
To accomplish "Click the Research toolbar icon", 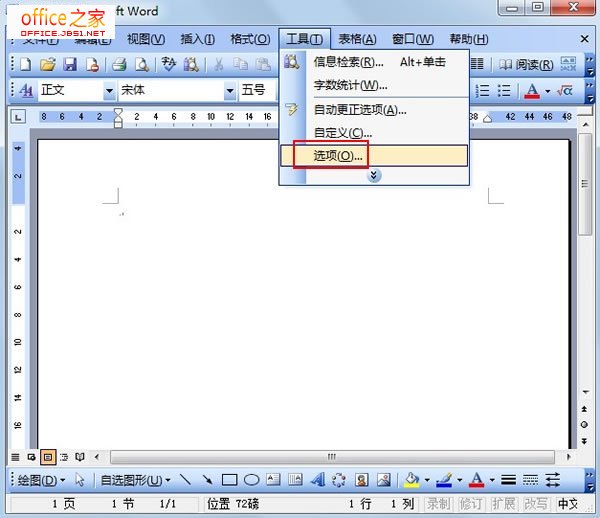I will [x=191, y=64].
